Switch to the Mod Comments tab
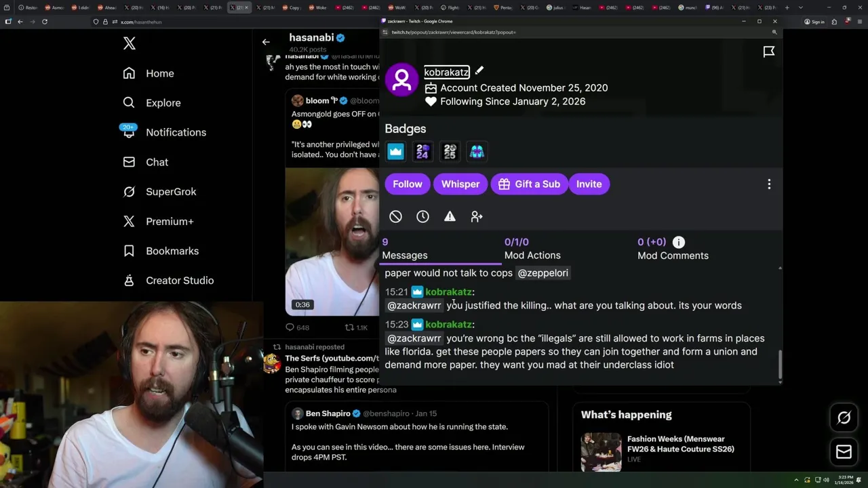868x488 pixels. [673, 249]
